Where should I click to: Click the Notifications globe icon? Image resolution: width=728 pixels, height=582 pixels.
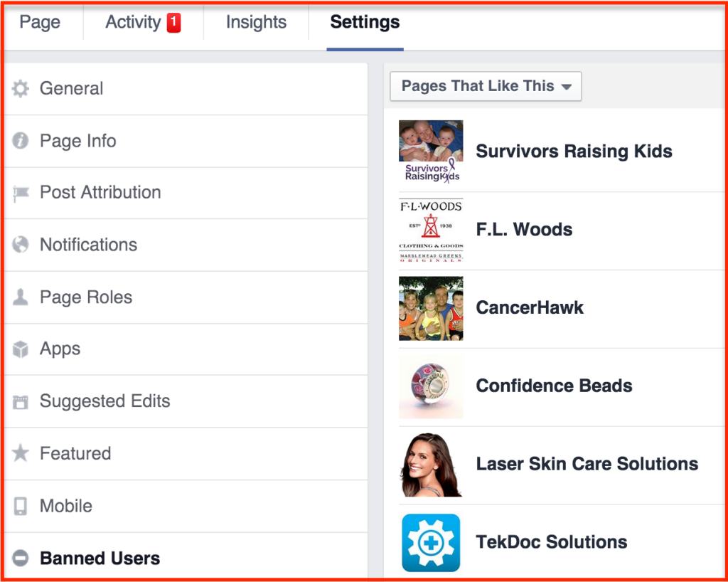21,244
